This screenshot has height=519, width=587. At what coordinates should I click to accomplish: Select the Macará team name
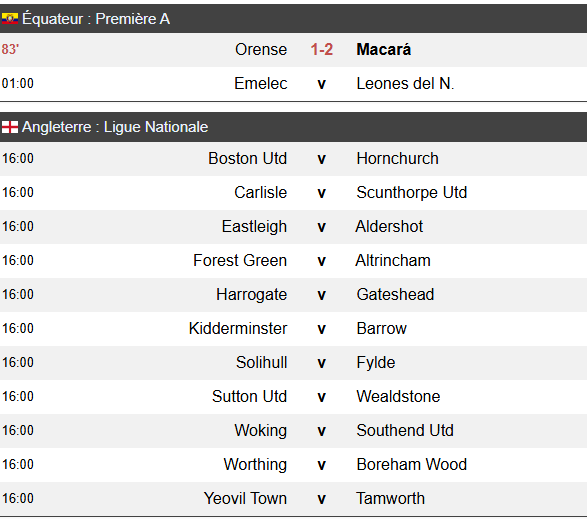tap(383, 49)
